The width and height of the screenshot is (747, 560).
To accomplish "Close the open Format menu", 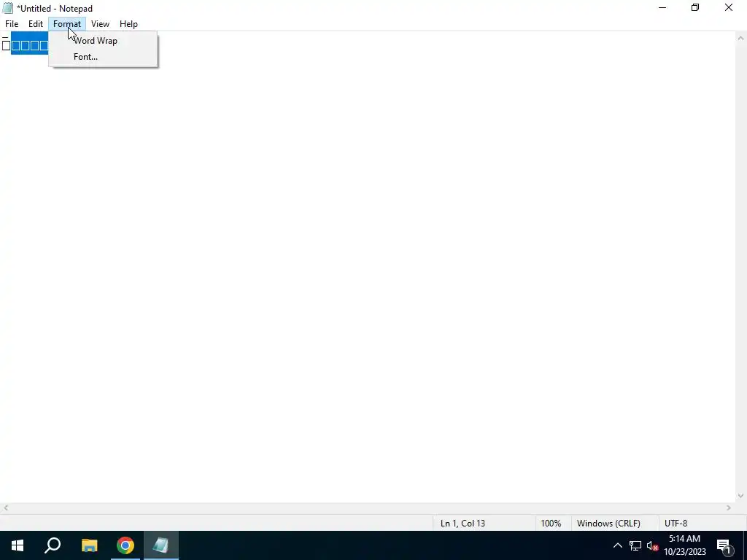I will coord(67,24).
